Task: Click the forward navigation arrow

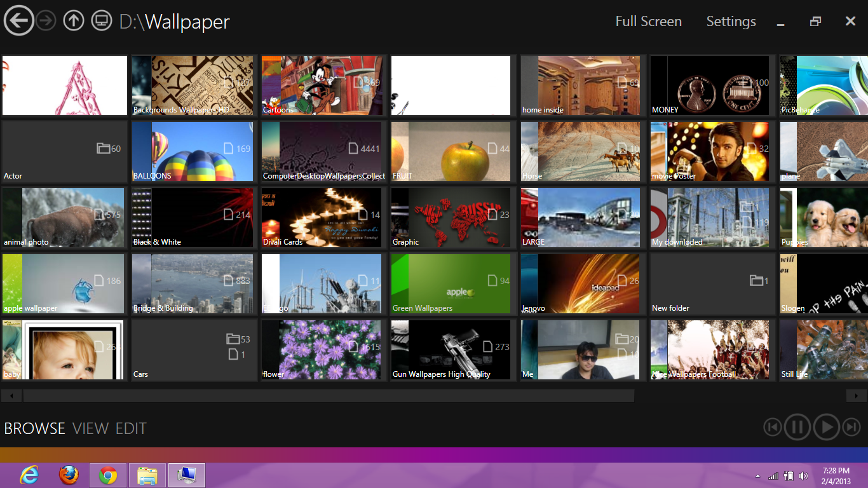Action: pyautogui.click(x=46, y=21)
